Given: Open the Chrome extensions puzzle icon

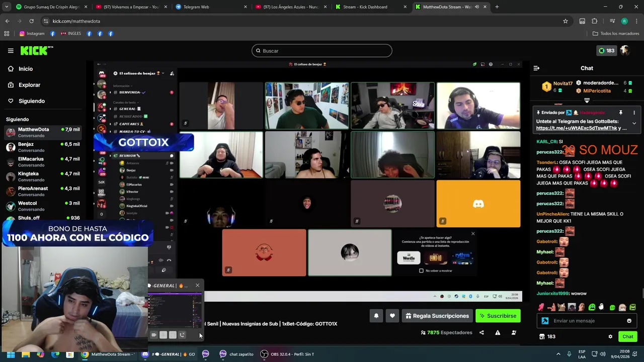Looking at the screenshot, I should click(595, 21).
